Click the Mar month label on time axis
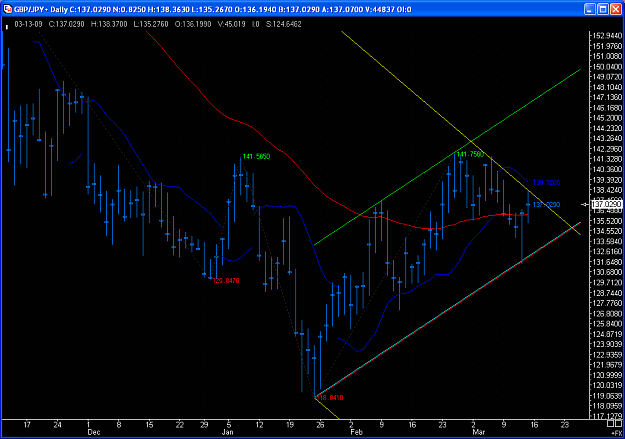Image resolution: width=625 pixels, height=439 pixels. tap(478, 432)
